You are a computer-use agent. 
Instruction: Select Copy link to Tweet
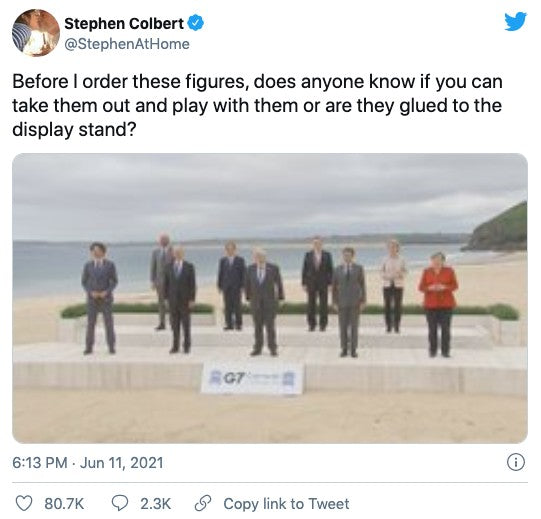click(286, 504)
